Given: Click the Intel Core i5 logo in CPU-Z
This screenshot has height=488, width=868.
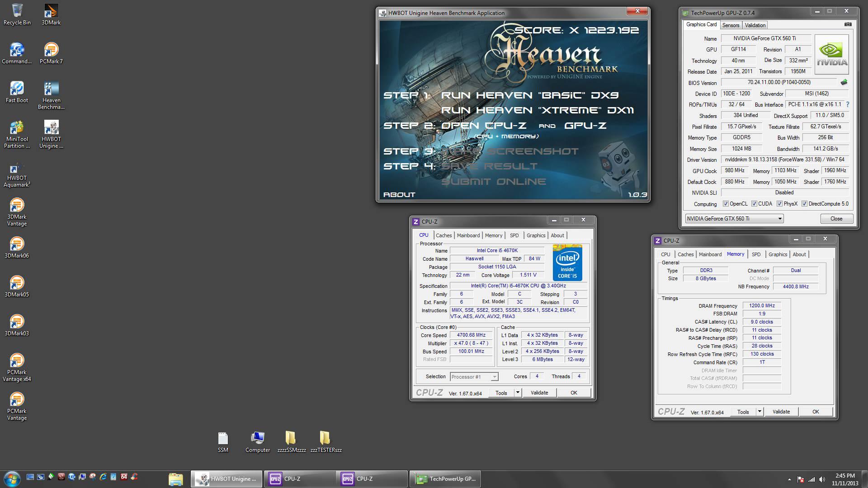Looking at the screenshot, I should click(567, 263).
